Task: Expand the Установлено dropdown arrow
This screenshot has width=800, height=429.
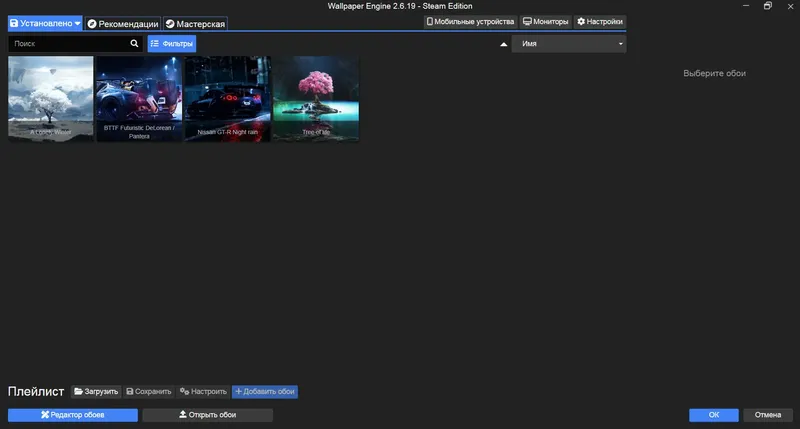Action: click(77, 23)
